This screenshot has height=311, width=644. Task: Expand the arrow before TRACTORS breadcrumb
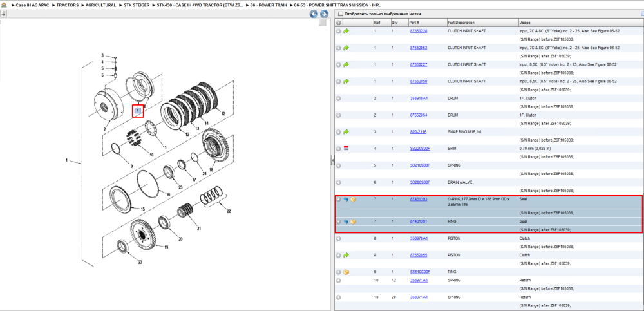point(53,5)
